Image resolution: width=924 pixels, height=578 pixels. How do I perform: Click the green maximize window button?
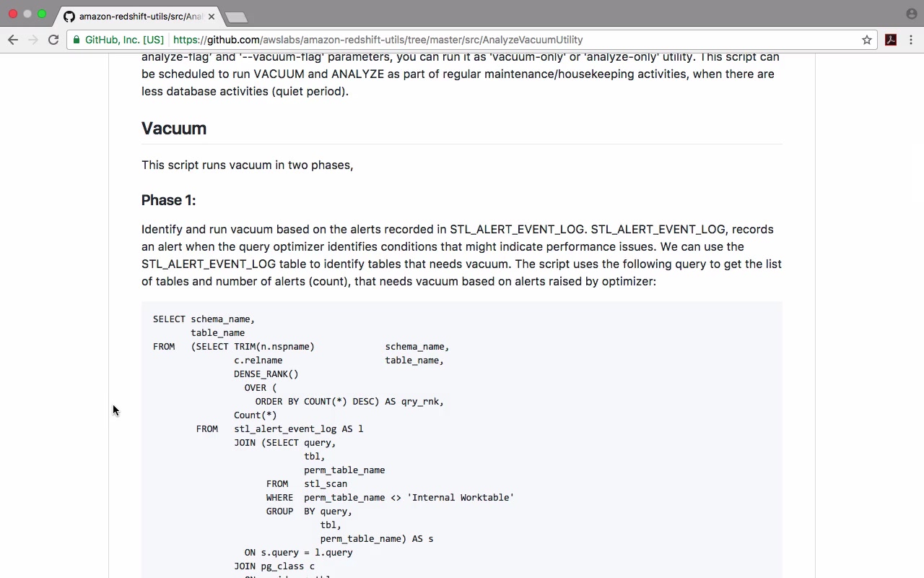(x=42, y=14)
